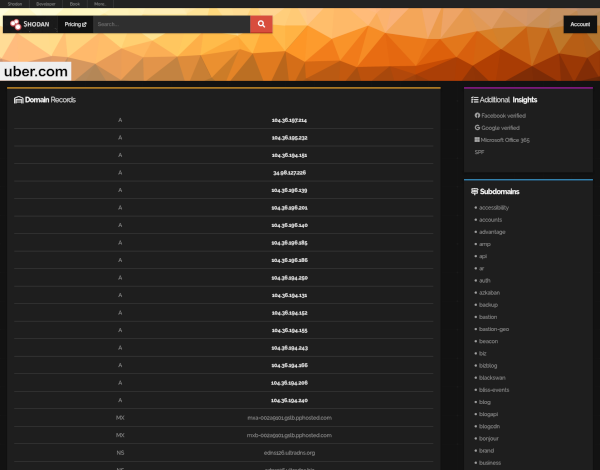Screen dimensions: 600x470
Task: Select the ar subdomain
Action: [481, 268]
